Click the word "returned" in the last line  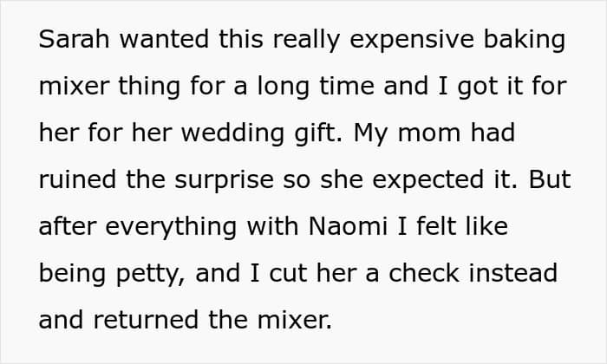coord(156,320)
